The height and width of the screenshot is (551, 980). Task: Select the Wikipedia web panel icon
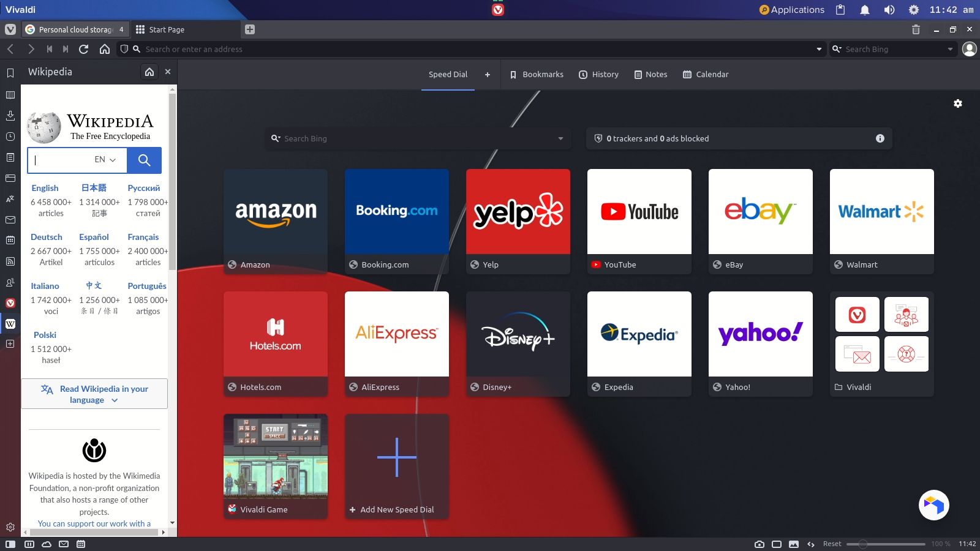(10, 324)
